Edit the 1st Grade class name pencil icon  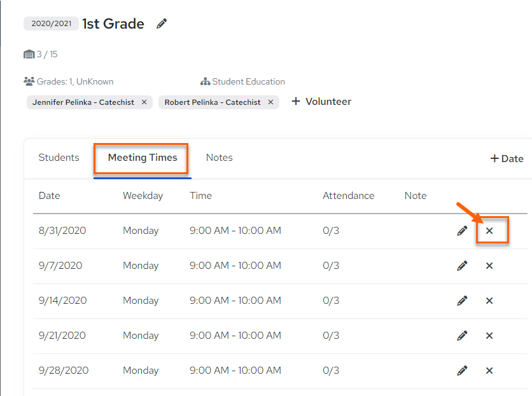162,24
